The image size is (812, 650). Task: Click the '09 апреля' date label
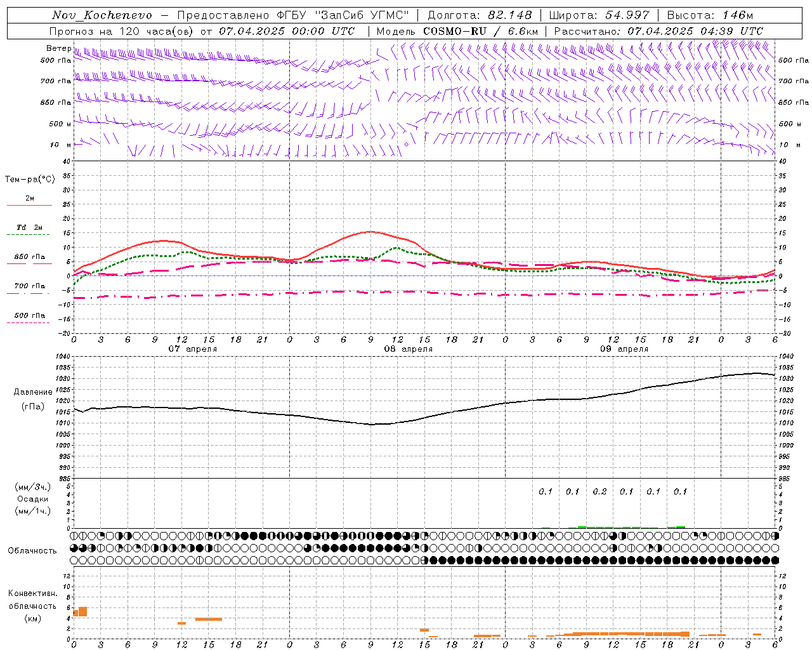pos(624,349)
